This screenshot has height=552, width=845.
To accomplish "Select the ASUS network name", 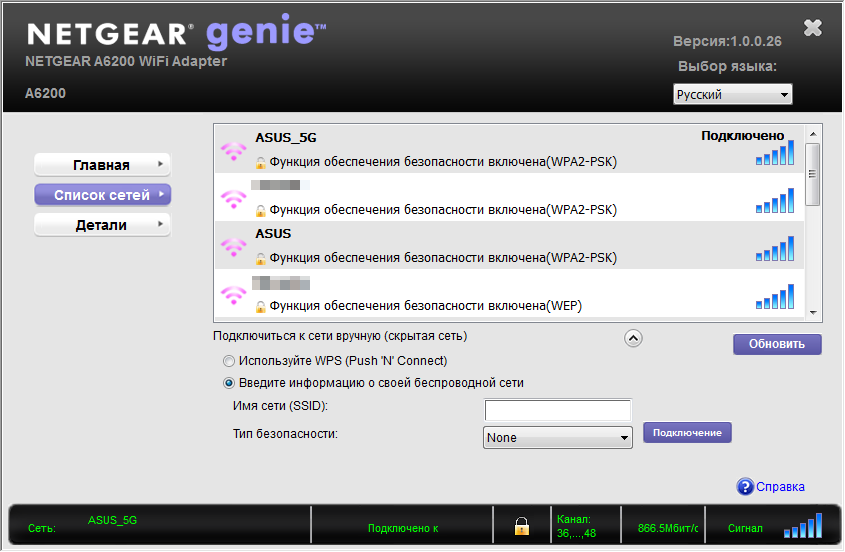I will 273,234.
